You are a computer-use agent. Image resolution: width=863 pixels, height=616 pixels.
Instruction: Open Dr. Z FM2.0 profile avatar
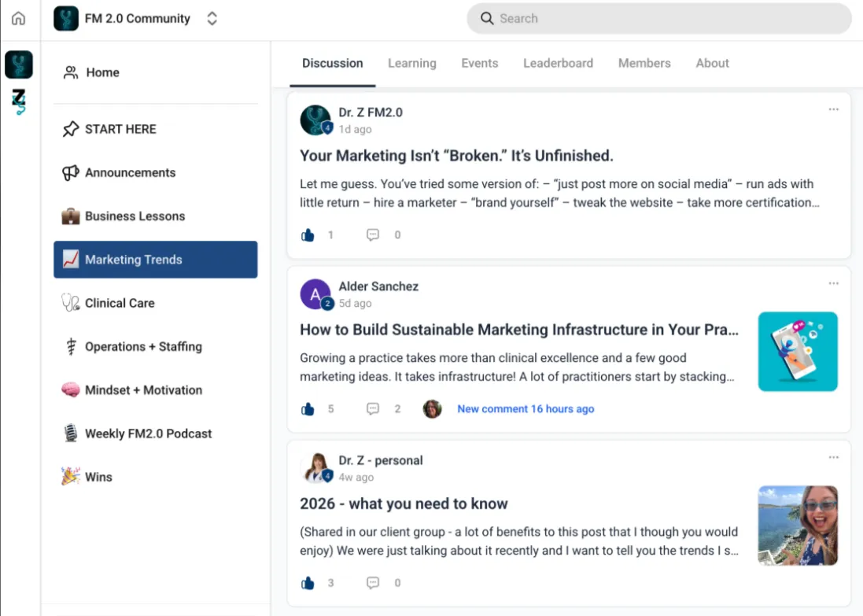[315, 120]
